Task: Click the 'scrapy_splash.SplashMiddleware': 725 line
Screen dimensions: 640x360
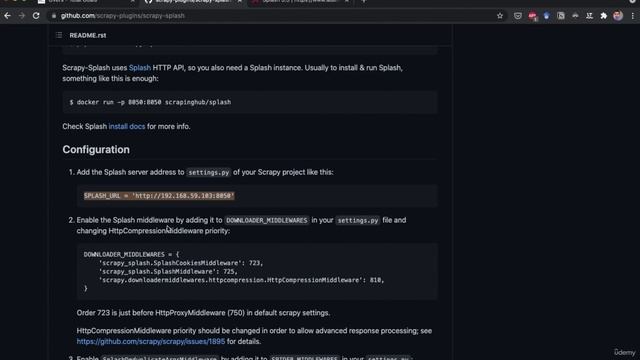Action: point(168,272)
